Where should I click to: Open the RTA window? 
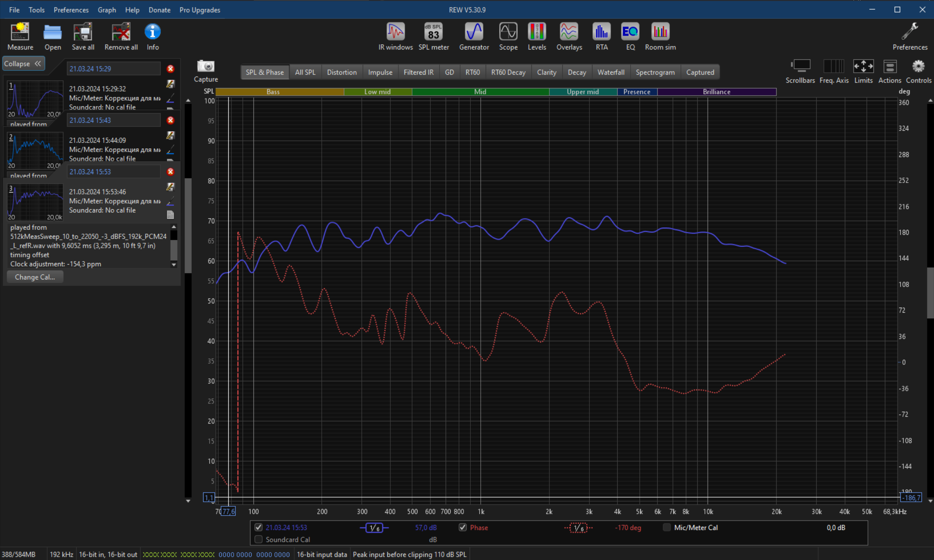[x=602, y=37]
